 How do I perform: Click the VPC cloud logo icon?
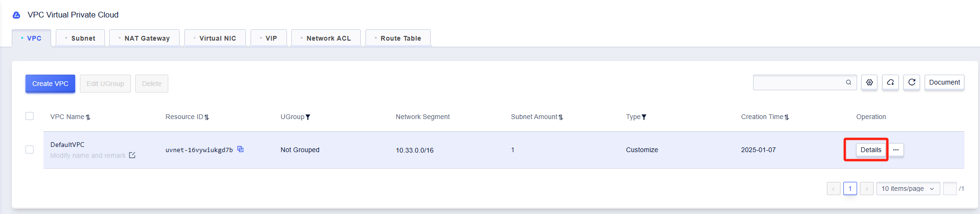coord(17,15)
